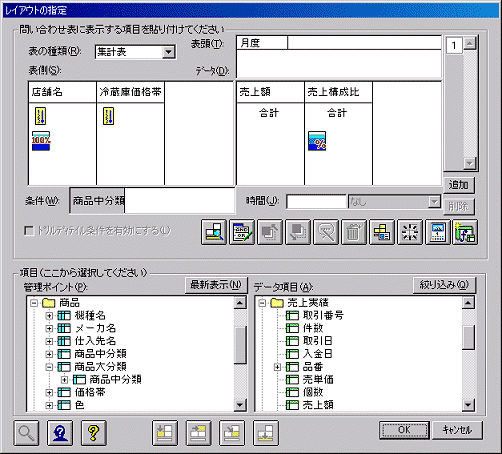The height and width of the screenshot is (454, 502).
Task: Click the paste-to-data diagonal-arrow icon
Action: [x=232, y=433]
